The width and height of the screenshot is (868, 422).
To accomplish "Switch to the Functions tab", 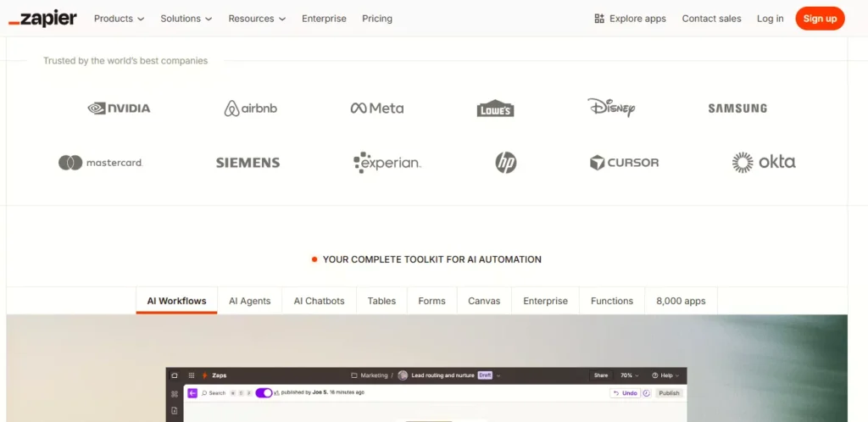I will [612, 301].
